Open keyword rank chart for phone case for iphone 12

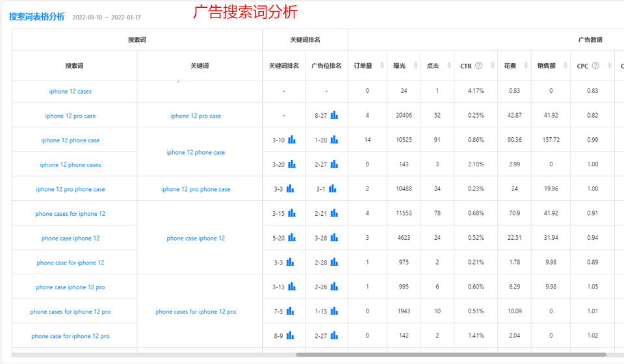click(290, 262)
